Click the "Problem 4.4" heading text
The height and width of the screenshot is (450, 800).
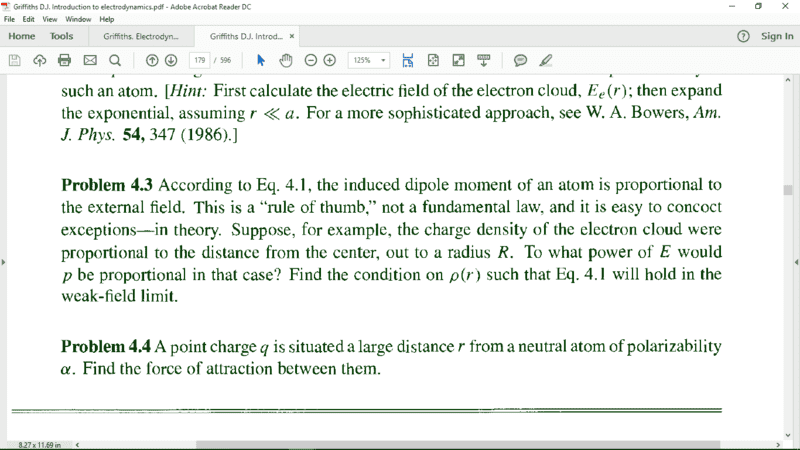tap(106, 346)
